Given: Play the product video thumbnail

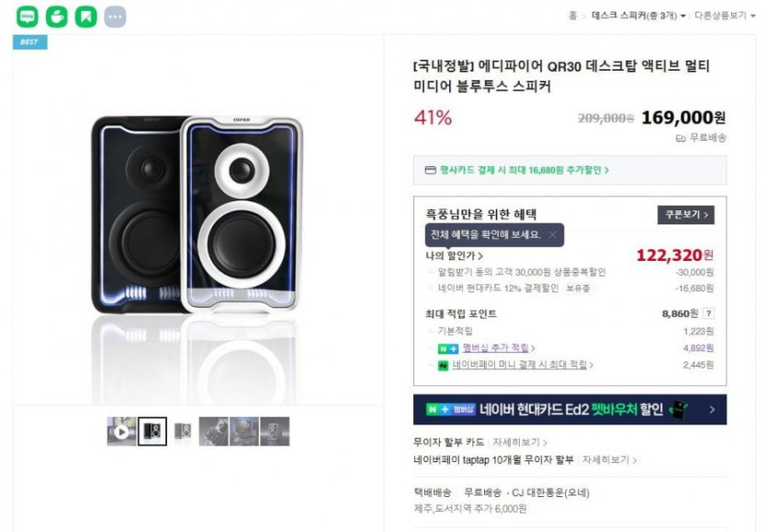Looking at the screenshot, I should point(121,431).
